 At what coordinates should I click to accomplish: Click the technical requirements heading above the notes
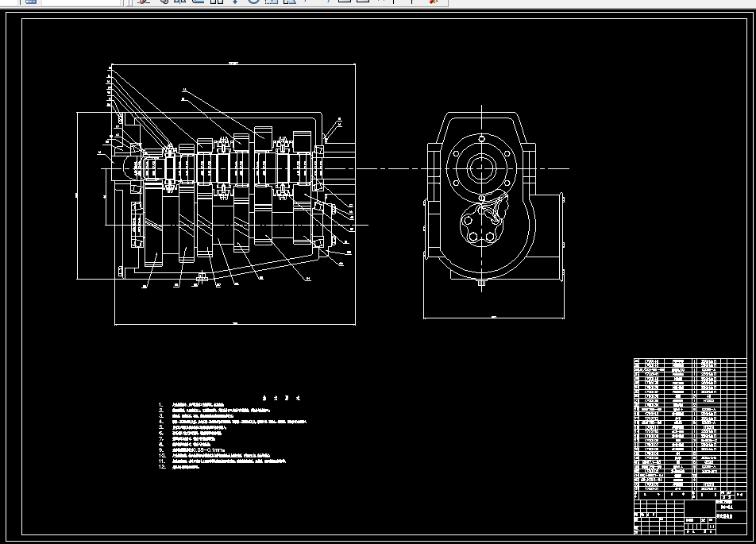coord(282,398)
